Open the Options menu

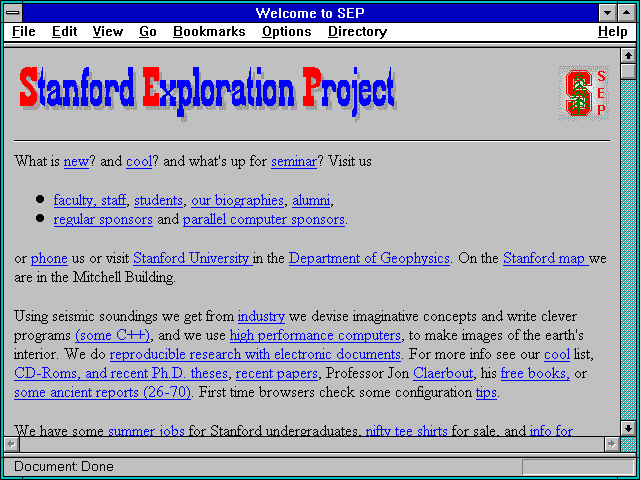pos(287,32)
